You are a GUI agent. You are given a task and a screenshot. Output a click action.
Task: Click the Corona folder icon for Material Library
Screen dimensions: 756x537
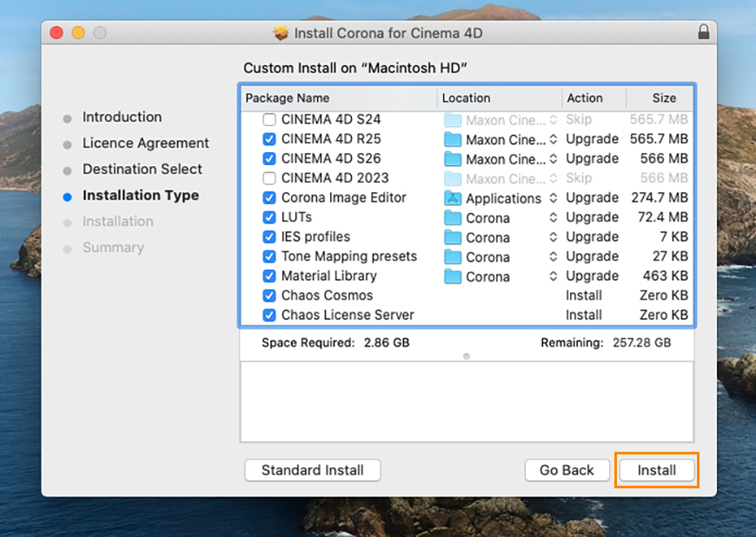tap(453, 276)
